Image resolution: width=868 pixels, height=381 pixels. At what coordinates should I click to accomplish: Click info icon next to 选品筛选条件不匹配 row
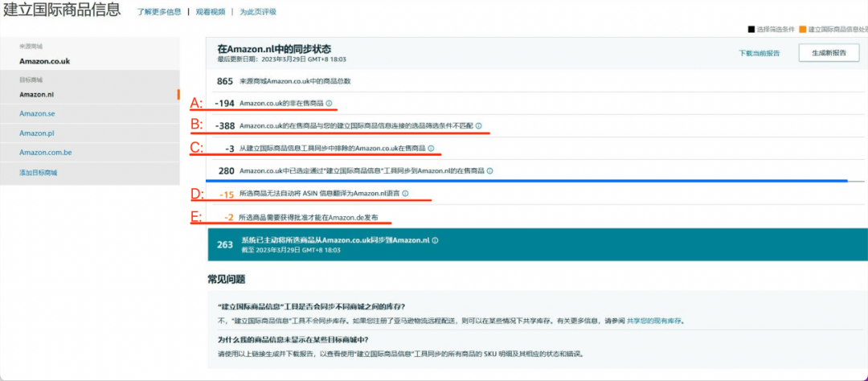[x=479, y=126]
